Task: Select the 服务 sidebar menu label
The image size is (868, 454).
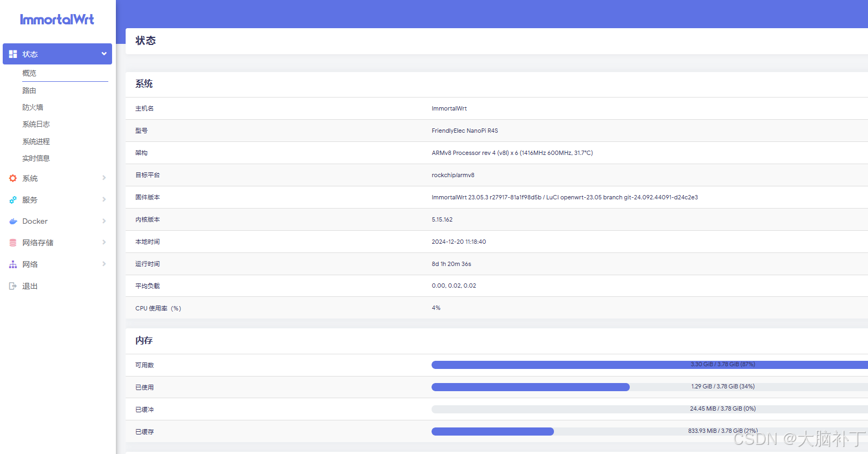Action: click(30, 200)
